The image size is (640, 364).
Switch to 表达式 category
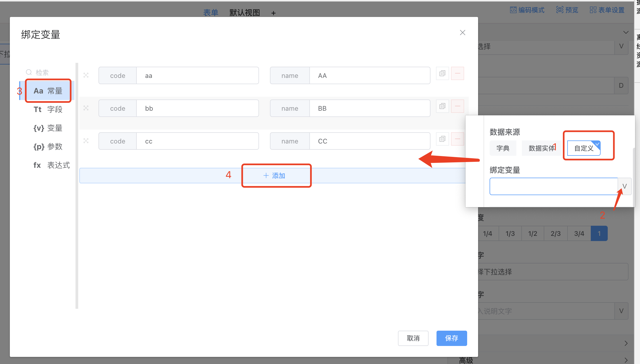coord(51,165)
